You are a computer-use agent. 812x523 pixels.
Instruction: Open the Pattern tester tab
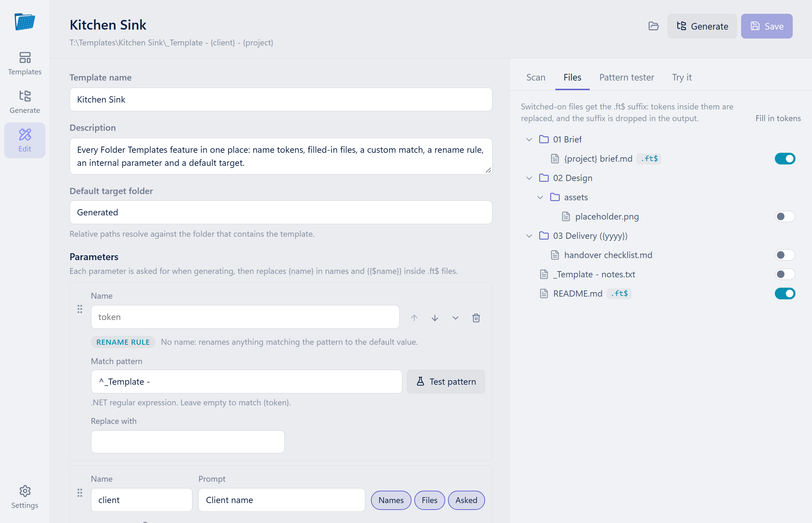(627, 77)
